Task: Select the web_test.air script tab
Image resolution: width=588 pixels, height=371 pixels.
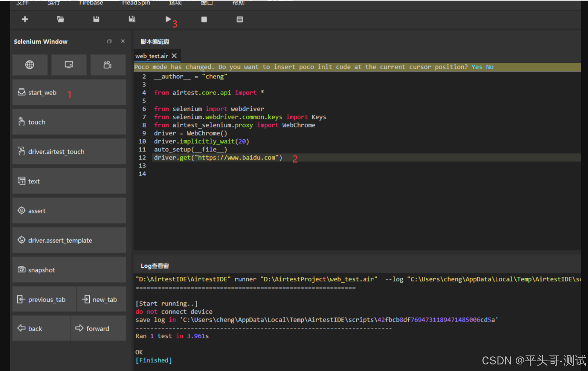Action: point(151,56)
